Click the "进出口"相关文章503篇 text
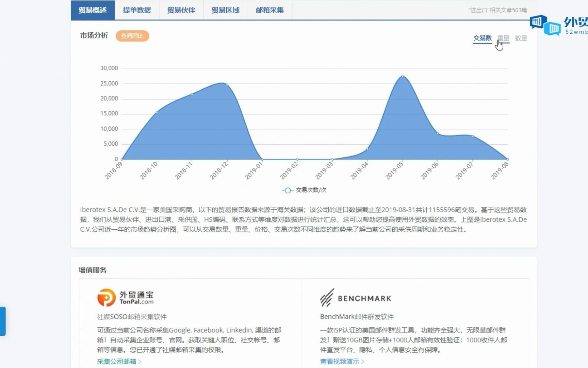588x368 pixels. tap(497, 10)
